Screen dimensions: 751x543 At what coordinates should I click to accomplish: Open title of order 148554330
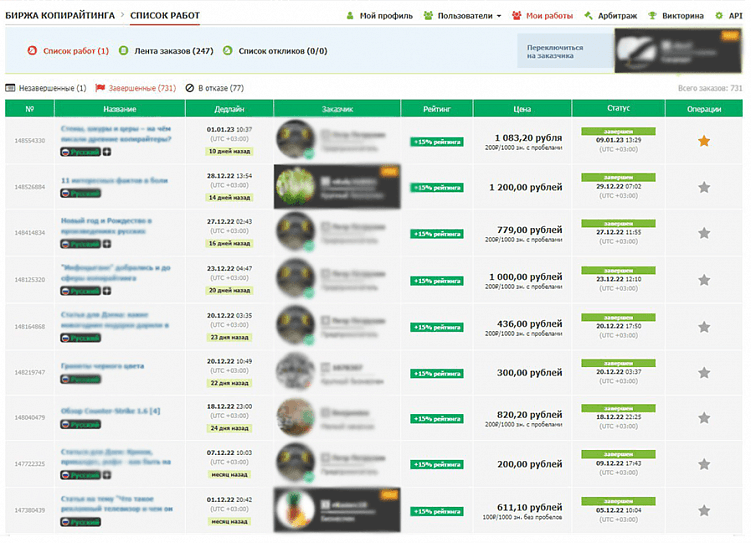[x=116, y=134]
